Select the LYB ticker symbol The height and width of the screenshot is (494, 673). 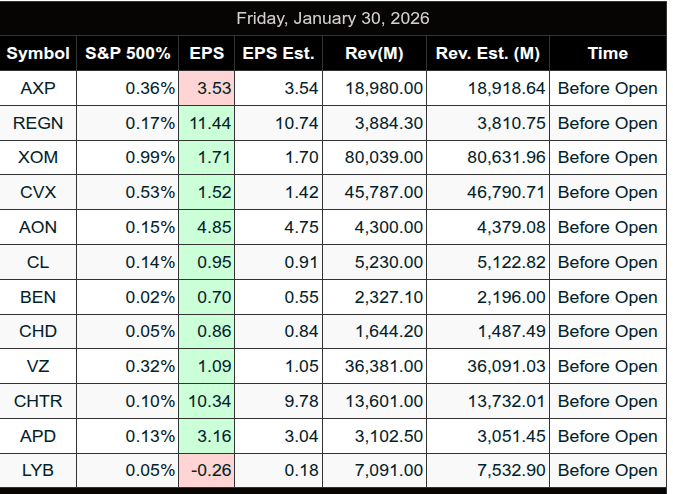tap(38, 470)
